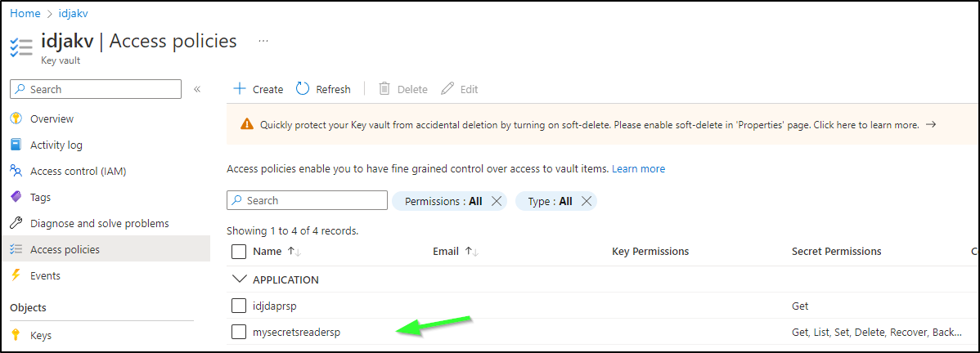980x353 pixels.
Task: Open Activity log sidebar icon
Action: [16, 145]
